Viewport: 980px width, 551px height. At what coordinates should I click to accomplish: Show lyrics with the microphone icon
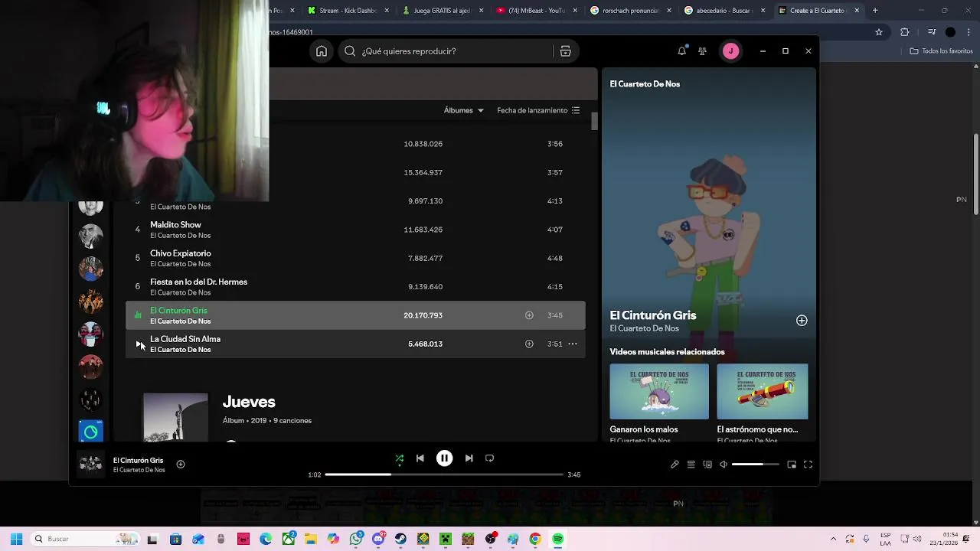(675, 465)
